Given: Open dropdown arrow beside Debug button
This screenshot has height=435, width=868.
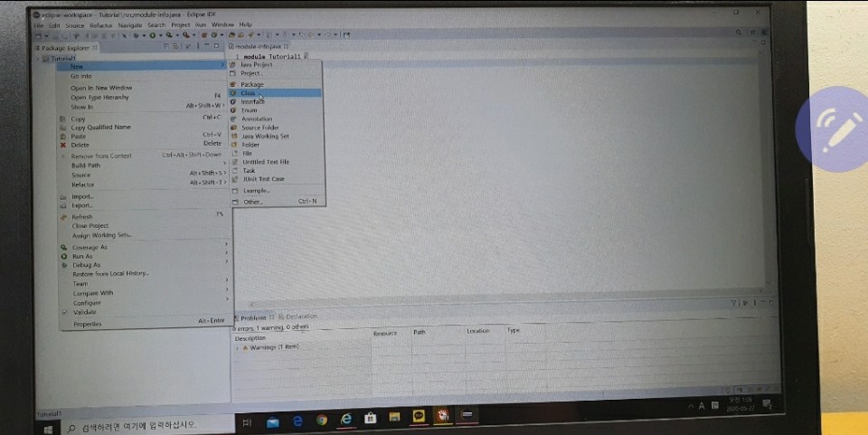Looking at the screenshot, I should [143, 36].
